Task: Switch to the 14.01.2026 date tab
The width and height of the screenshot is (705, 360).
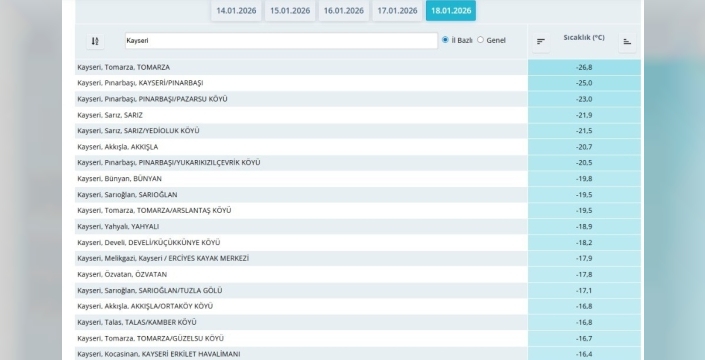Action: tap(236, 11)
